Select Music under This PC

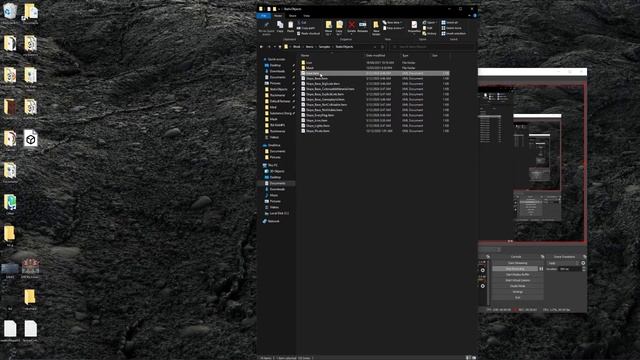pyautogui.click(x=273, y=196)
